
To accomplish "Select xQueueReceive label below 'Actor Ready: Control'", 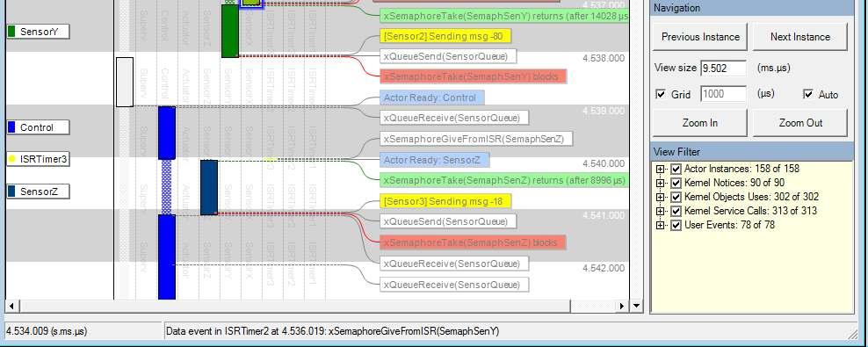I will tap(454, 118).
